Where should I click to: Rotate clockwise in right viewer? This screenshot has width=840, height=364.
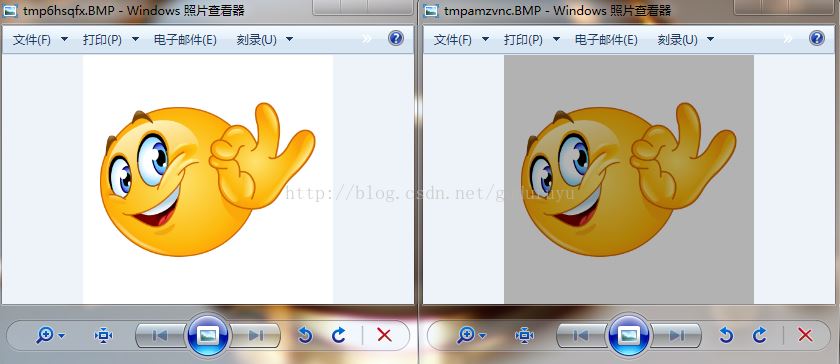(x=760, y=336)
